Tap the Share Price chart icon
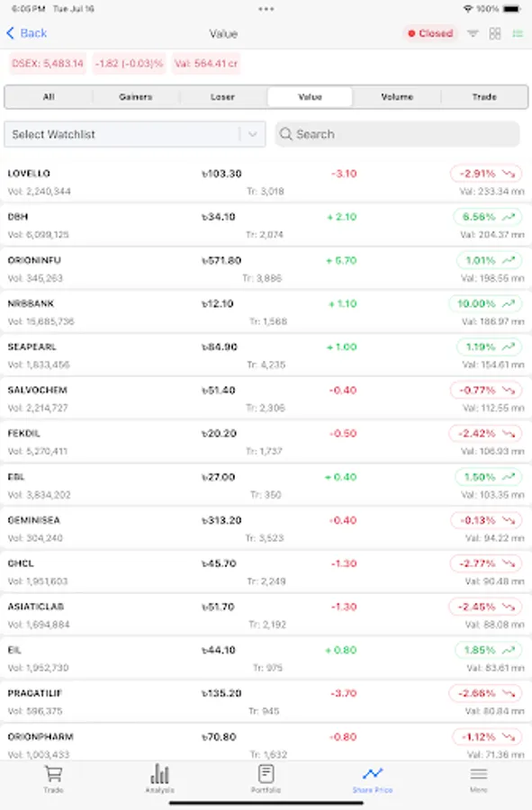The width and height of the screenshot is (532, 810). coord(372,774)
